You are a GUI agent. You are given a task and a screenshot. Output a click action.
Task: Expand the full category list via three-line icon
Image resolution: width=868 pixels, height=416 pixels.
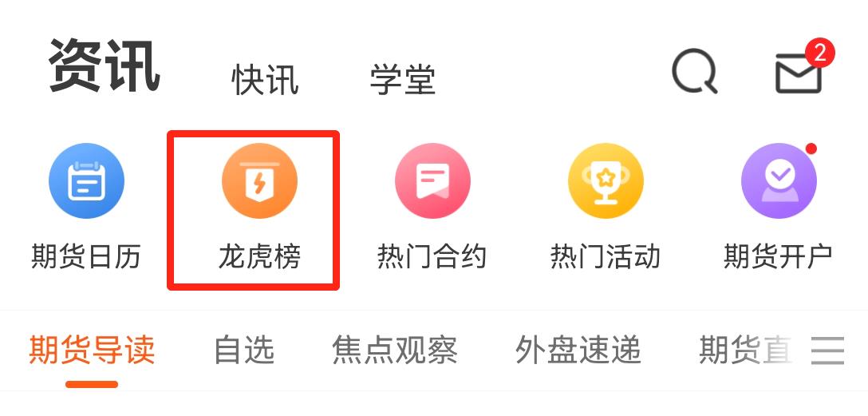click(x=828, y=350)
